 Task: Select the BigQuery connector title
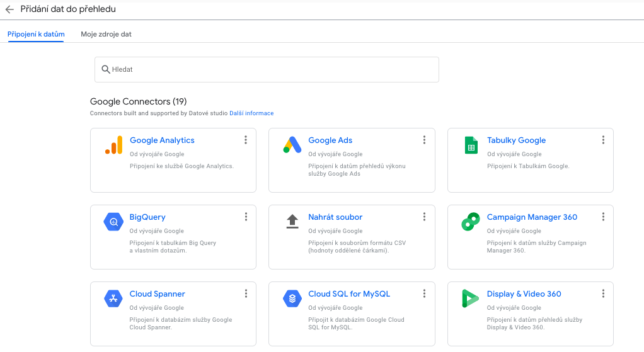[x=147, y=217]
